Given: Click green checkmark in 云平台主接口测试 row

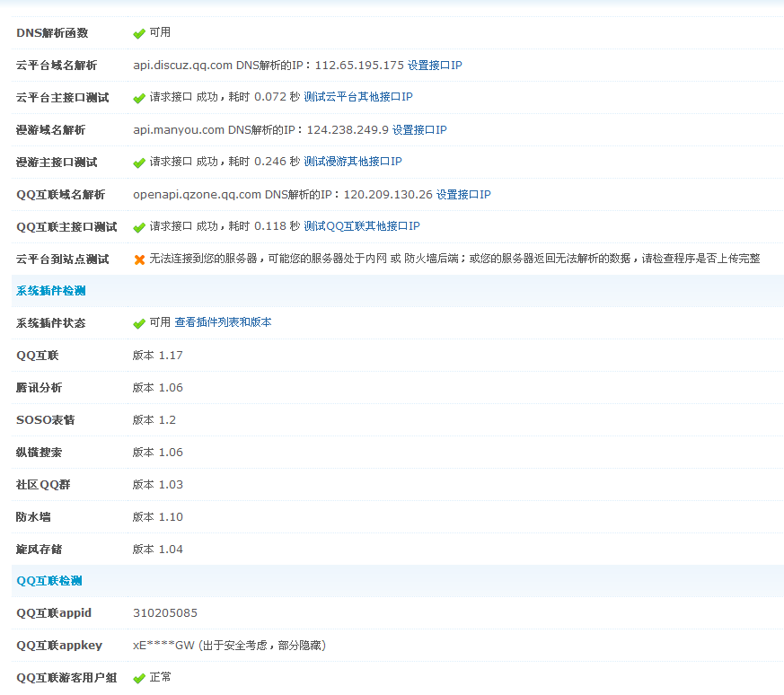Looking at the screenshot, I should pos(139,98).
